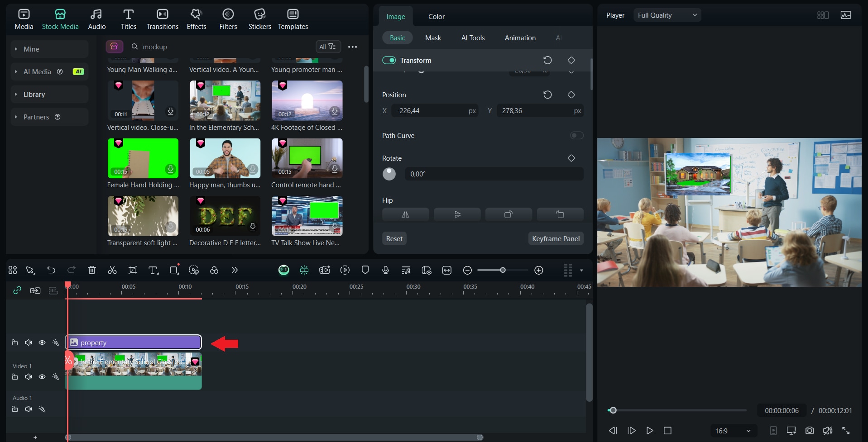Viewport: 868px width, 442px height.
Task: Mute the Audio 1 track speaker icon
Action: click(x=29, y=409)
